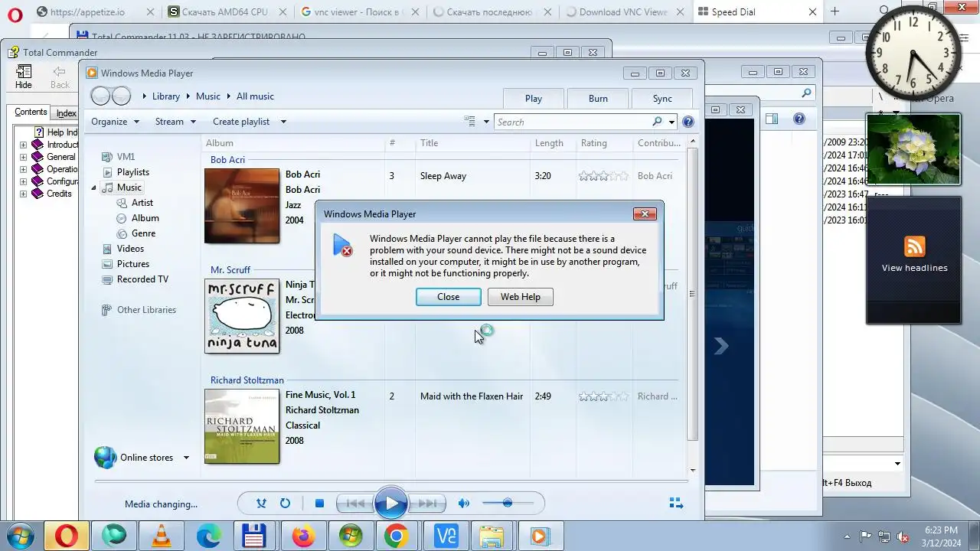Image resolution: width=980 pixels, height=551 pixels.
Task: Click the track list vertical scrollbar
Action: (x=692, y=294)
